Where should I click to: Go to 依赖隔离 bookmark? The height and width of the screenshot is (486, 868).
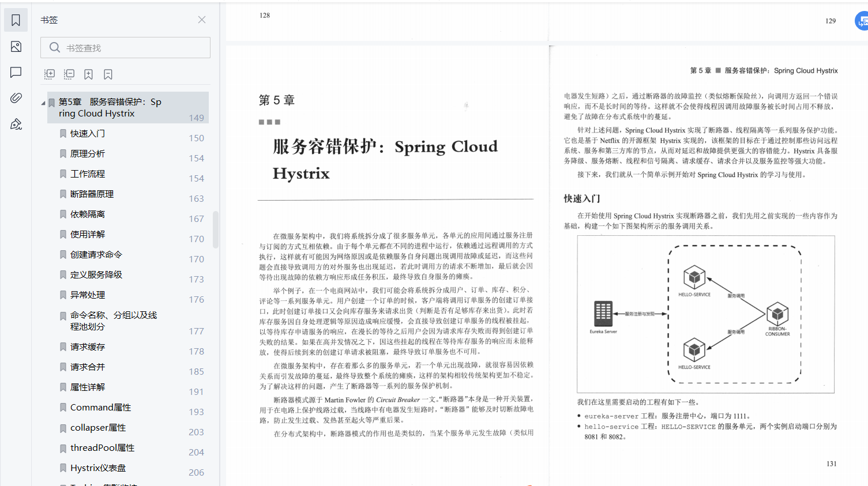[x=88, y=214]
